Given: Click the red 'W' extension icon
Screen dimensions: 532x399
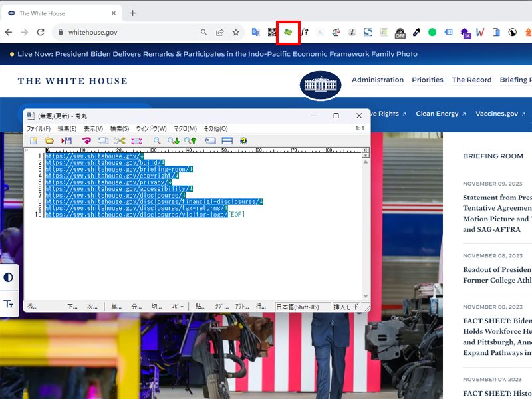Looking at the screenshot, I should pyautogui.click(x=480, y=32).
